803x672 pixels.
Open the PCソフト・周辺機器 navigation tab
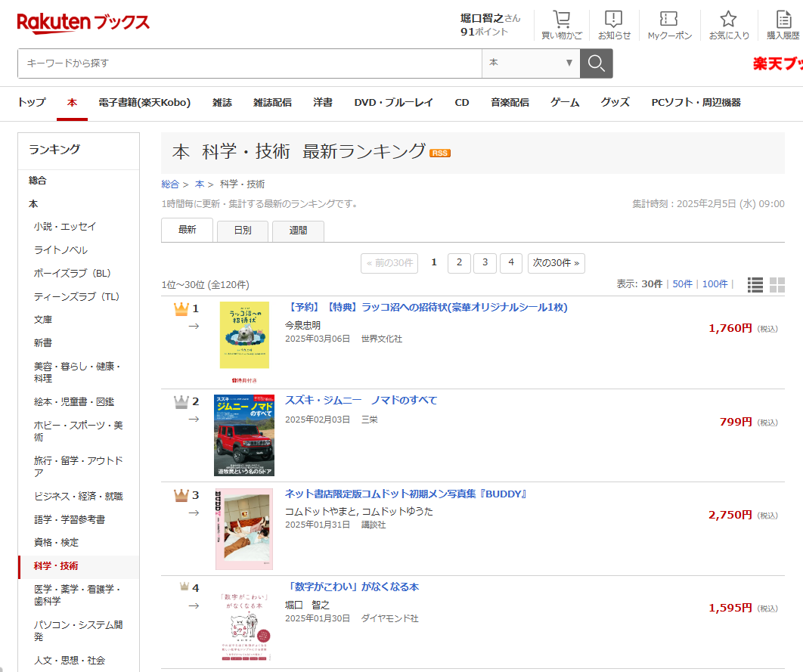[x=696, y=102]
